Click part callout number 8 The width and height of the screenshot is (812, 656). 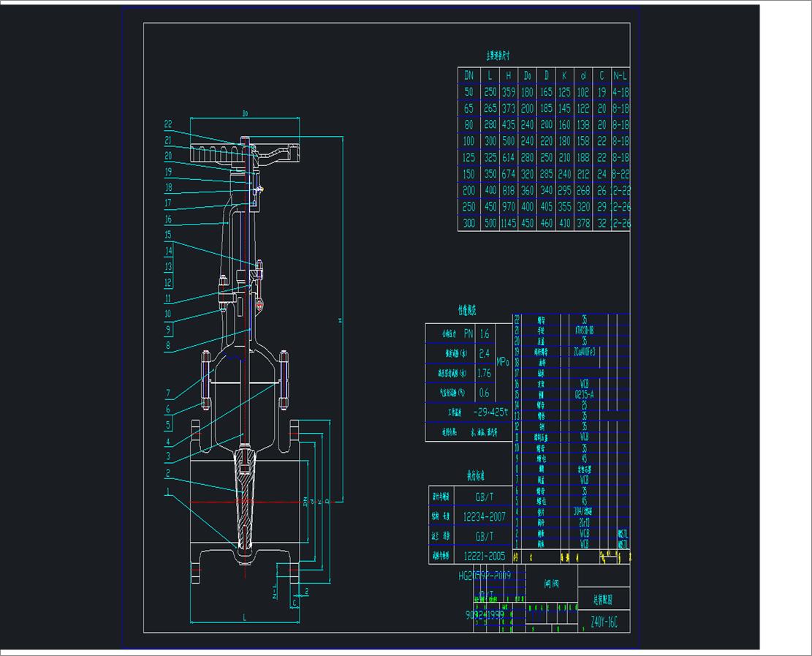tap(167, 345)
